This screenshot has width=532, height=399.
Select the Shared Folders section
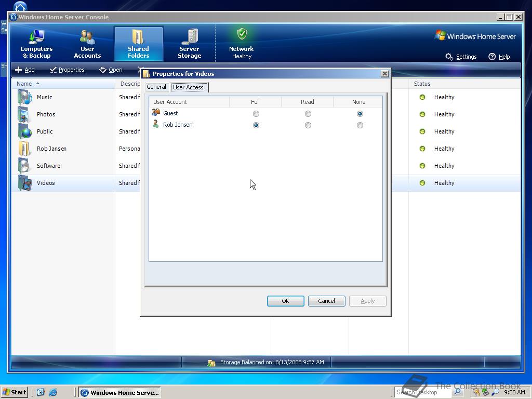138,44
